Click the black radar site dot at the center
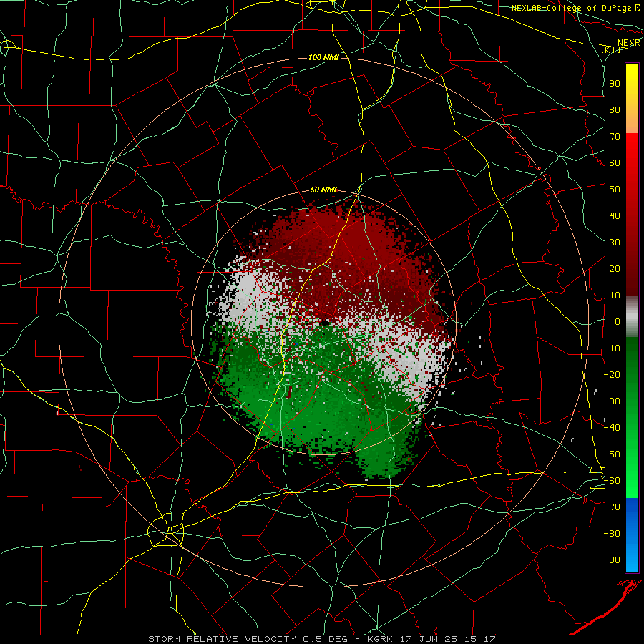The width and height of the screenshot is (644, 644). (324, 323)
